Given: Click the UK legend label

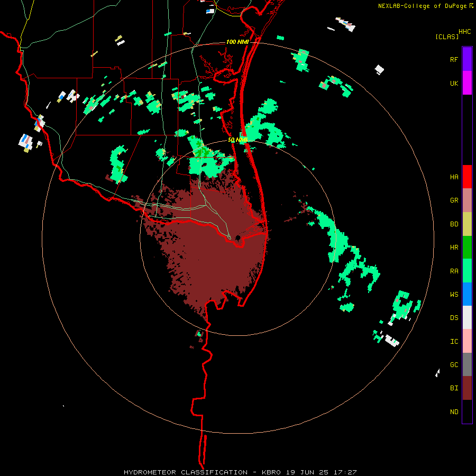Looking at the screenshot, I should click(x=454, y=83).
